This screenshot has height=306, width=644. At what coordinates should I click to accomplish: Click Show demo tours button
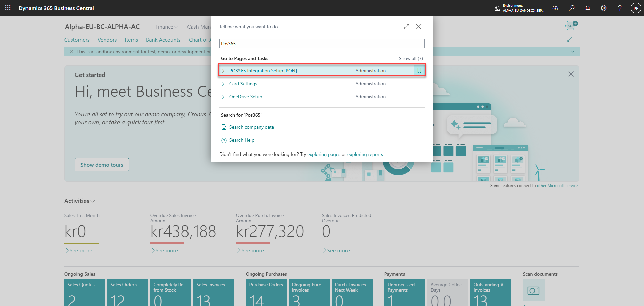102,165
